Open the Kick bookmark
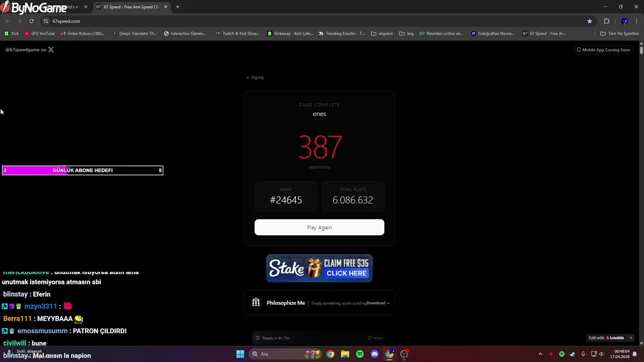The width and height of the screenshot is (644, 362). [x=11, y=34]
